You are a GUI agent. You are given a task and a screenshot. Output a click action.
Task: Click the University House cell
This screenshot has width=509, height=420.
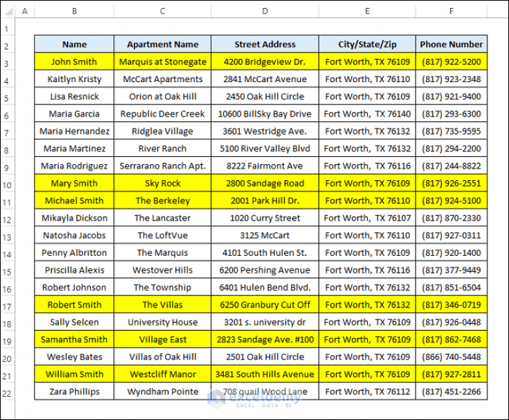[162, 322]
